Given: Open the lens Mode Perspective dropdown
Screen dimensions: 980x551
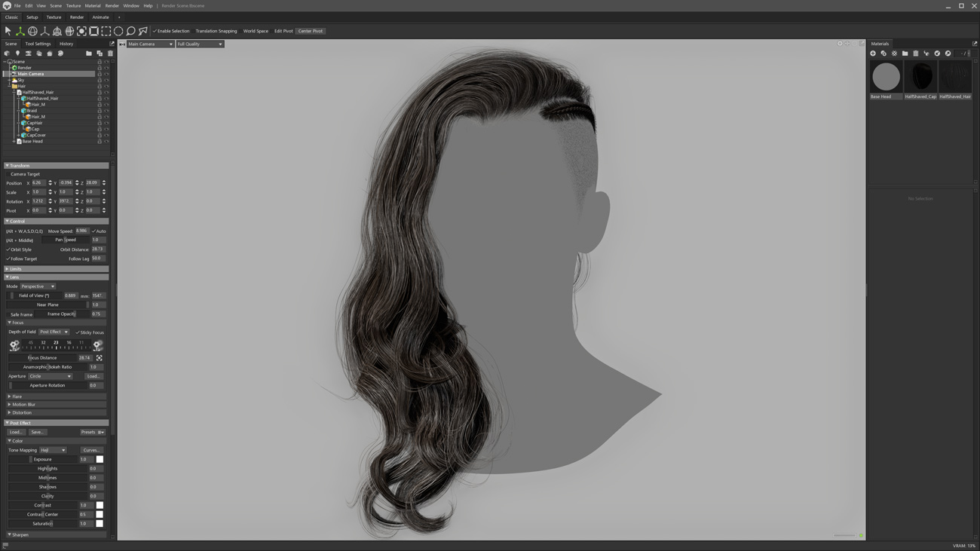Looking at the screenshot, I should [x=38, y=286].
